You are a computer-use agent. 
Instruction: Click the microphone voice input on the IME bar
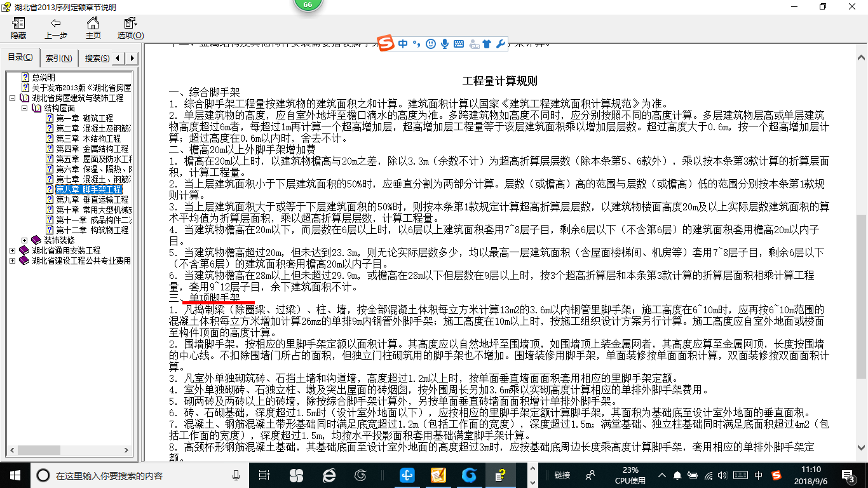(445, 44)
